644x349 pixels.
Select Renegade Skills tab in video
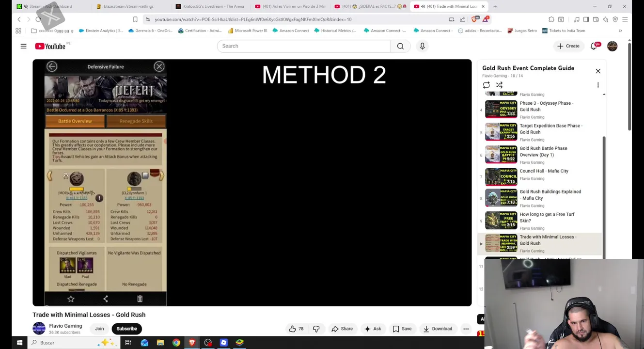136,121
